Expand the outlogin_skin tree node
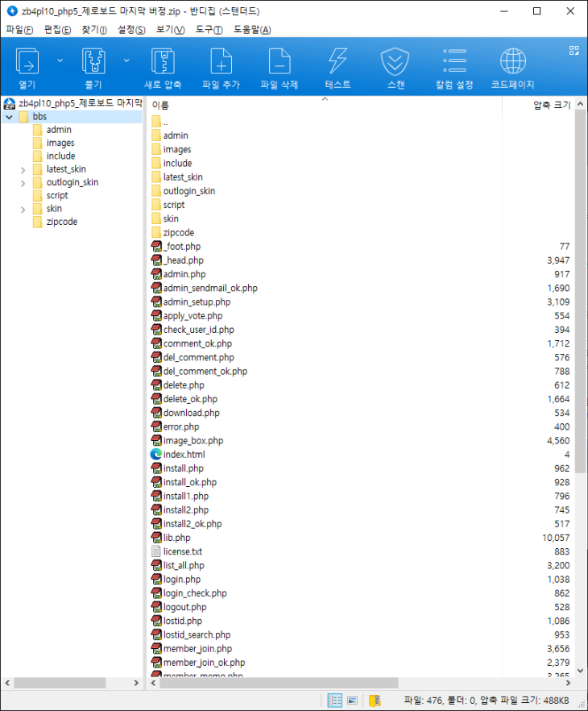 [x=23, y=183]
